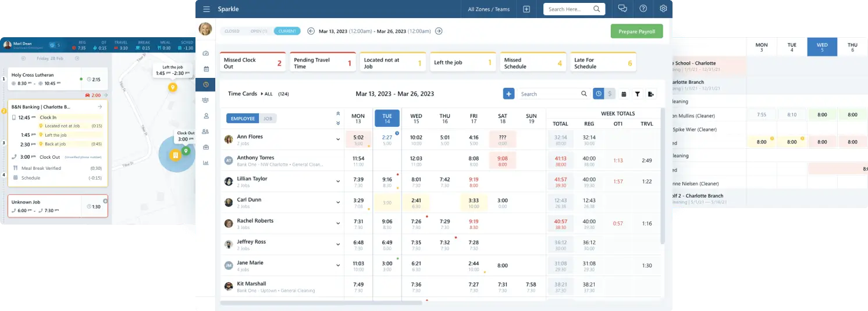The width and height of the screenshot is (868, 311).
Task: Click the export icon in time cards toolbar
Action: click(650, 94)
